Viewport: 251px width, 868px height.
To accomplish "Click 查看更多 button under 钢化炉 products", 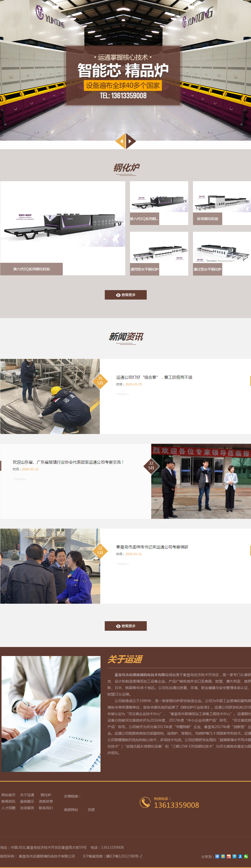I will click(125, 295).
